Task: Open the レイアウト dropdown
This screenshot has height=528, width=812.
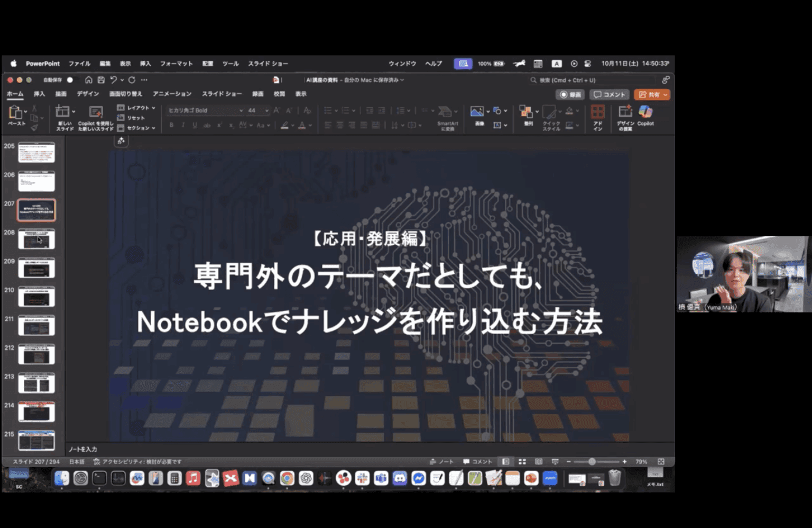Action: (137, 107)
